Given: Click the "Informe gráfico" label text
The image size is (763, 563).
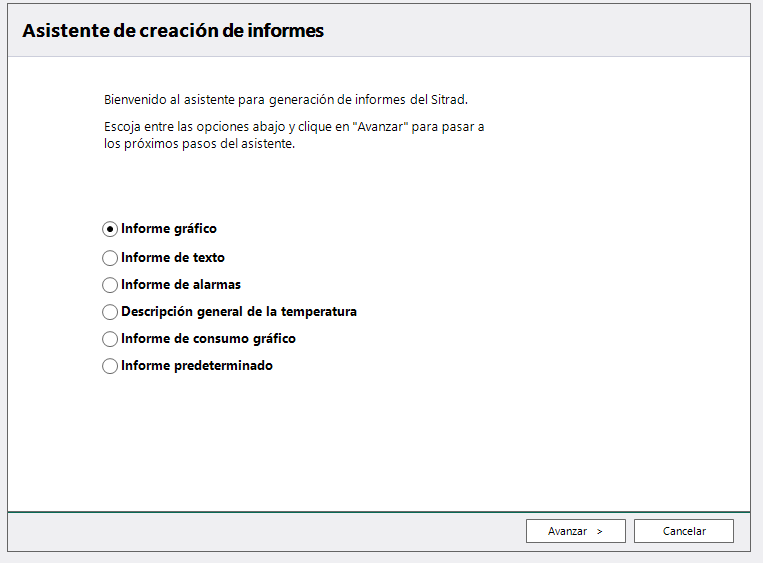Looking at the screenshot, I should [x=168, y=229].
